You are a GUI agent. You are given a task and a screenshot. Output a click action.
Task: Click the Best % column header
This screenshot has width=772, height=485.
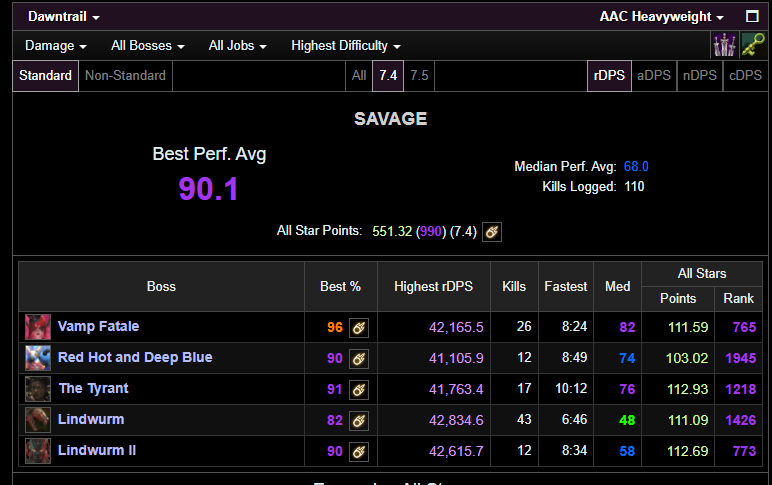(x=340, y=287)
